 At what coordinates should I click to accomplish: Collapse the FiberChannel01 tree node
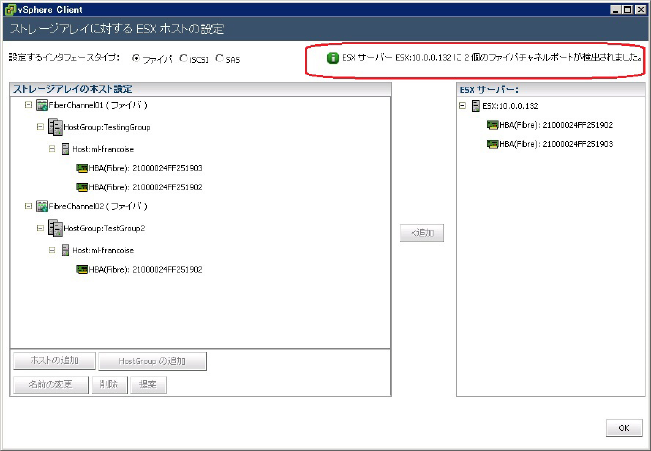click(28, 105)
